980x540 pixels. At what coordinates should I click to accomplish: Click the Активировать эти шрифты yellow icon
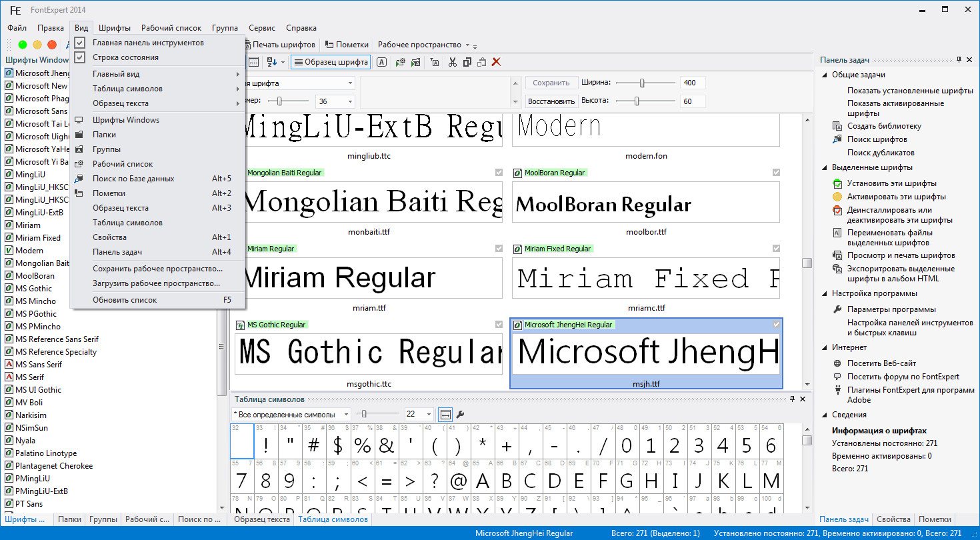tap(837, 197)
